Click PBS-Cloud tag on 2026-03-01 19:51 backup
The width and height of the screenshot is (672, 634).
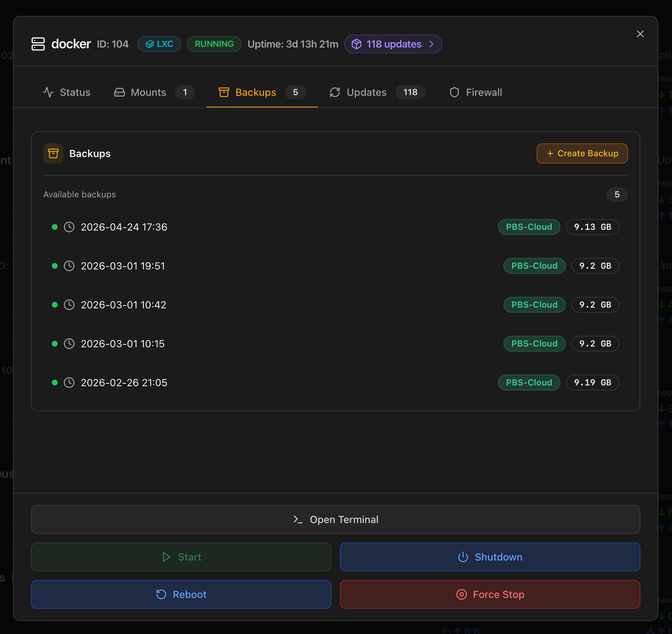point(534,266)
